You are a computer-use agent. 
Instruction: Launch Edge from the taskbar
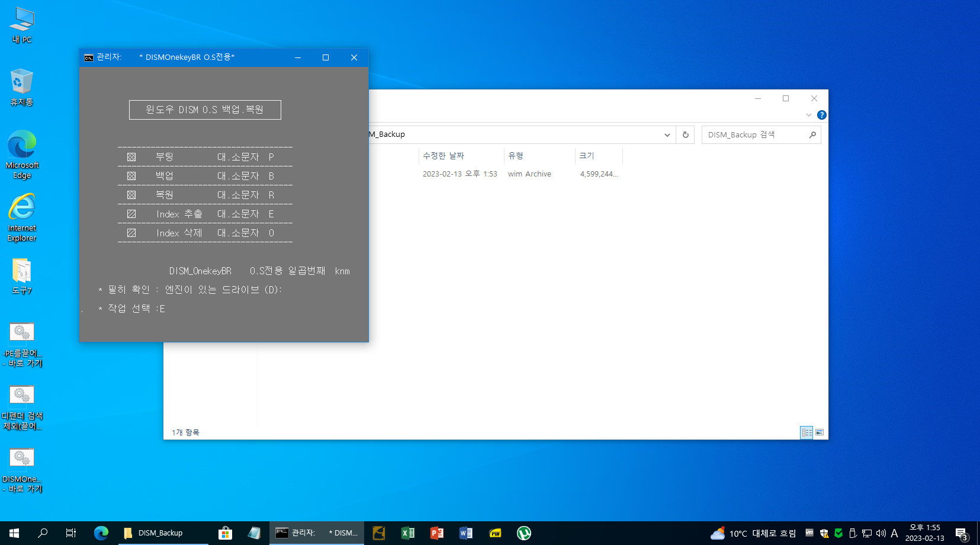click(101, 533)
